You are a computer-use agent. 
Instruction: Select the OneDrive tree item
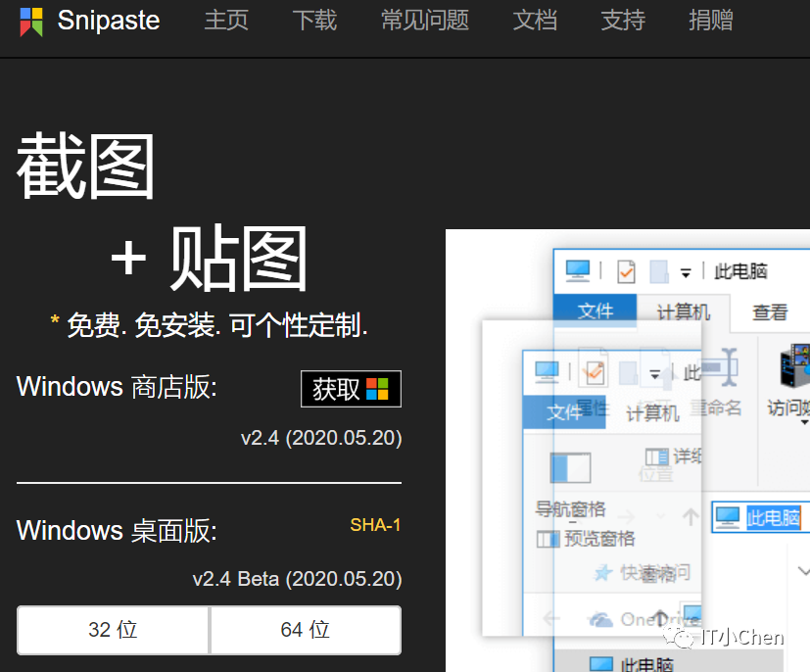point(645,619)
